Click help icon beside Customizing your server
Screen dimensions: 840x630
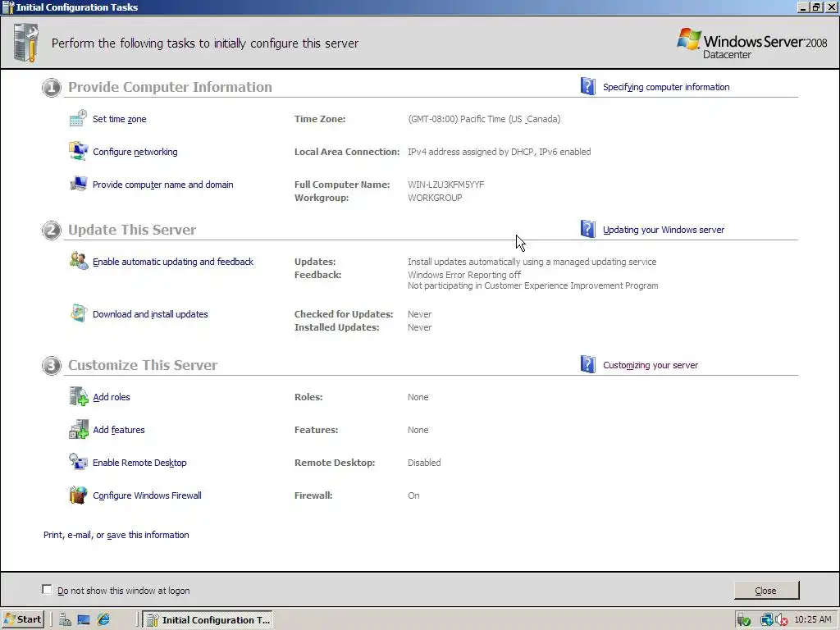587,364
